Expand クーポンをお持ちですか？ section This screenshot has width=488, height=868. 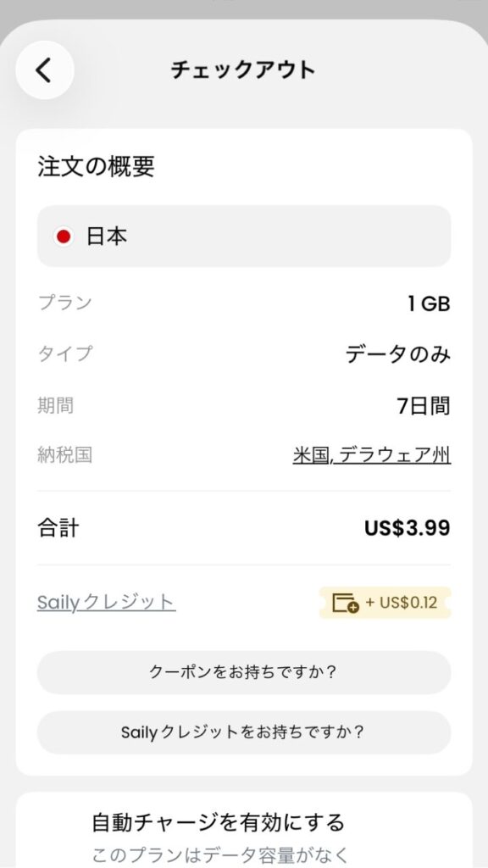click(243, 673)
